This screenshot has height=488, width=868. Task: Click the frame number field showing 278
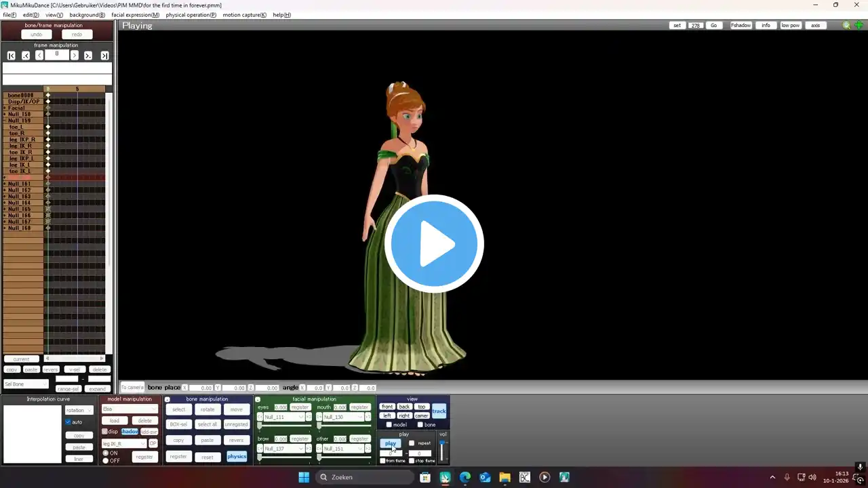tap(695, 26)
